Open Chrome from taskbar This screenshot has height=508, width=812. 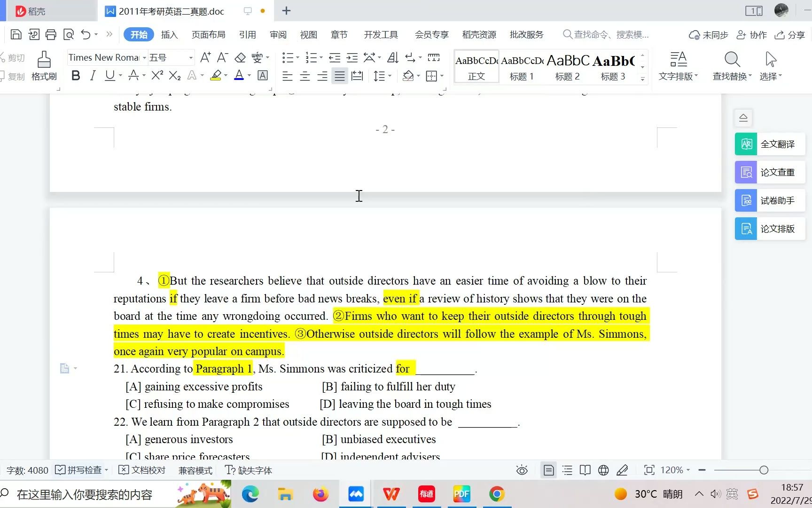tap(497, 494)
